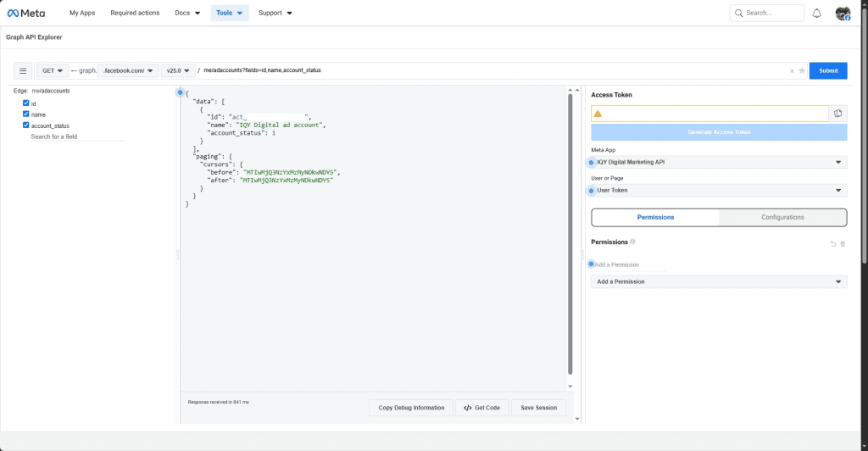Clear the query path with X icon
Viewport: 868px width, 451px height.
pos(792,71)
